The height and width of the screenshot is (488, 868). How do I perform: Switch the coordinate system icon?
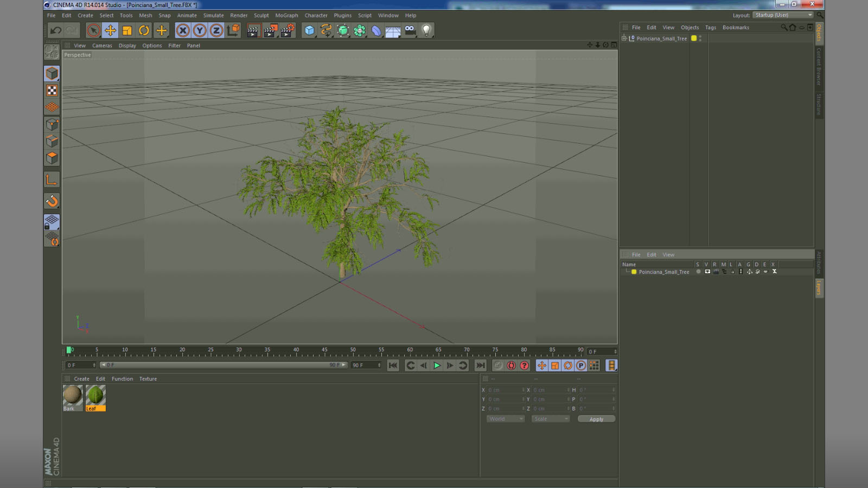233,30
